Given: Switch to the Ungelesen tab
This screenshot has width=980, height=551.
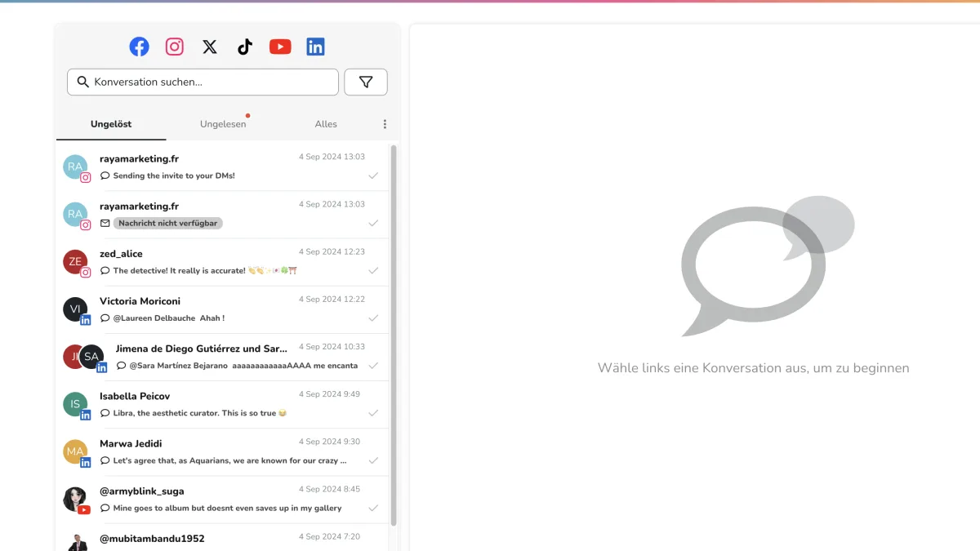Looking at the screenshot, I should (x=223, y=124).
